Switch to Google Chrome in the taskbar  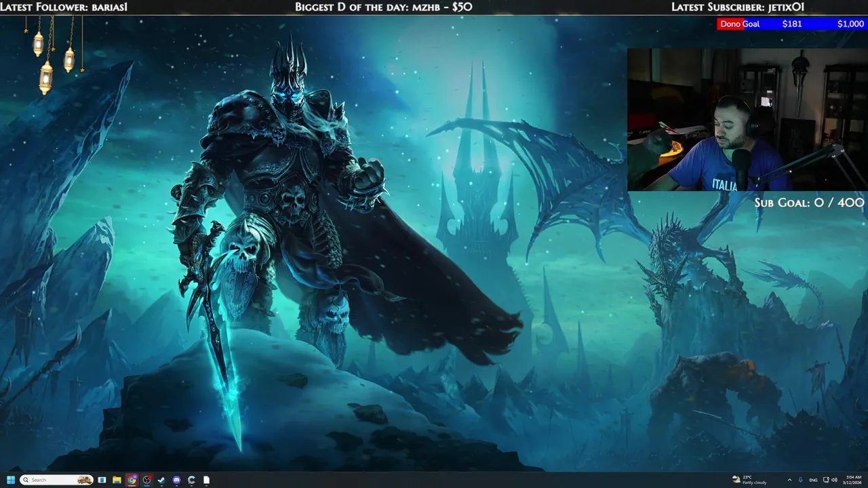coord(132,480)
